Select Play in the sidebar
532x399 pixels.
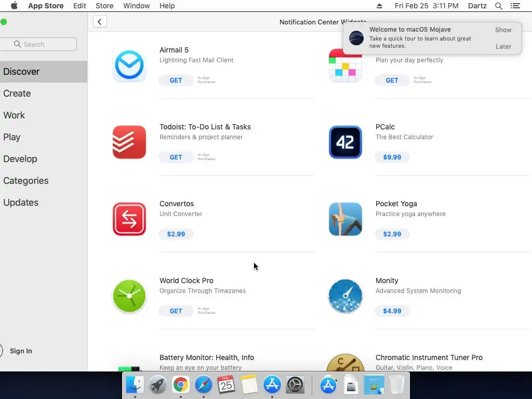tap(44, 137)
